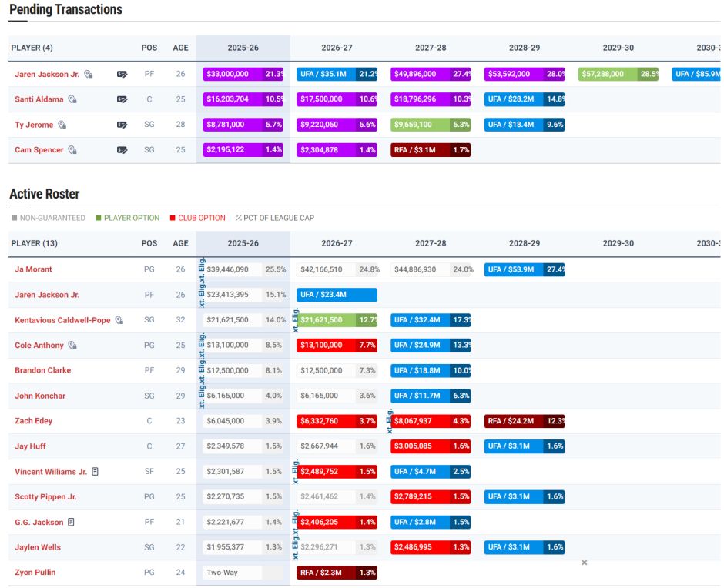Click contract icon in Santi Aldama row

click(x=122, y=100)
